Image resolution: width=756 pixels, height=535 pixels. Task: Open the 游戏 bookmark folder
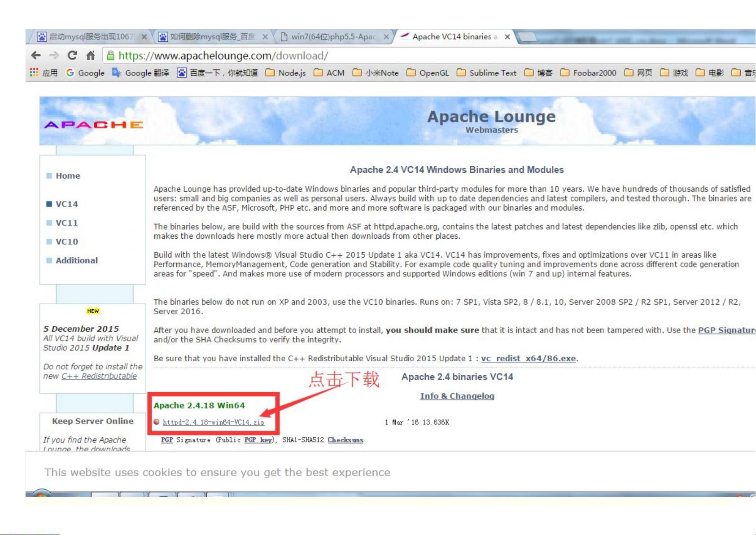[x=674, y=73]
